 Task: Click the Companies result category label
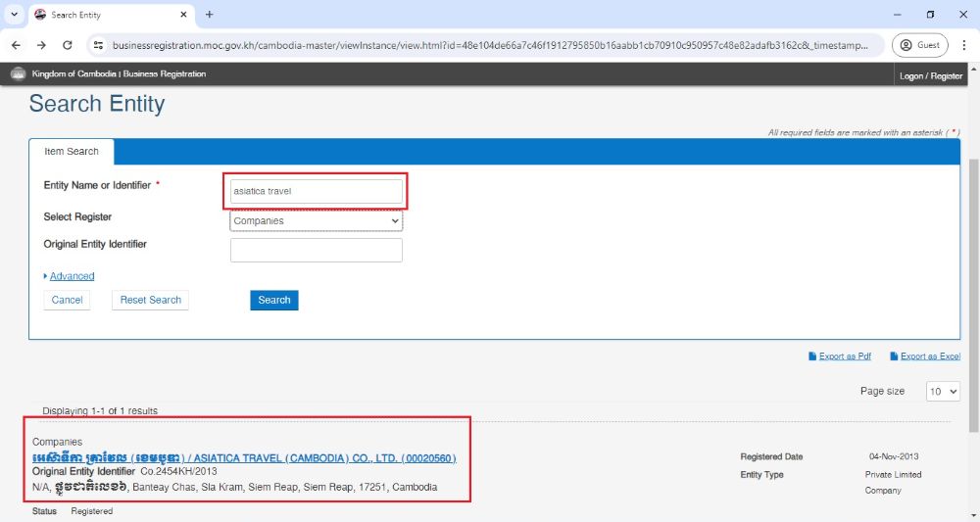57,442
